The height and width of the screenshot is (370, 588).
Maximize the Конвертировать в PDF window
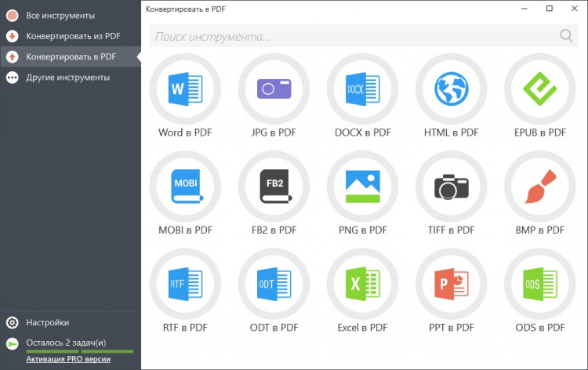[550, 9]
